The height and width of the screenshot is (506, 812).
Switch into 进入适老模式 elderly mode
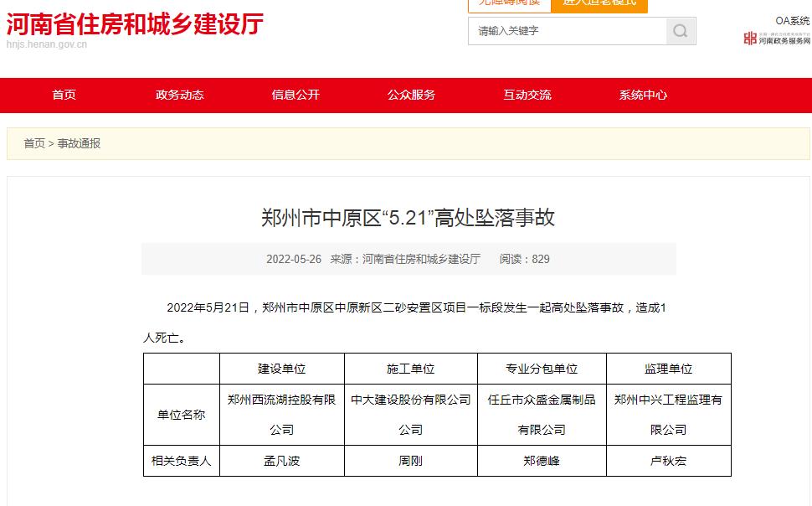[x=599, y=4]
